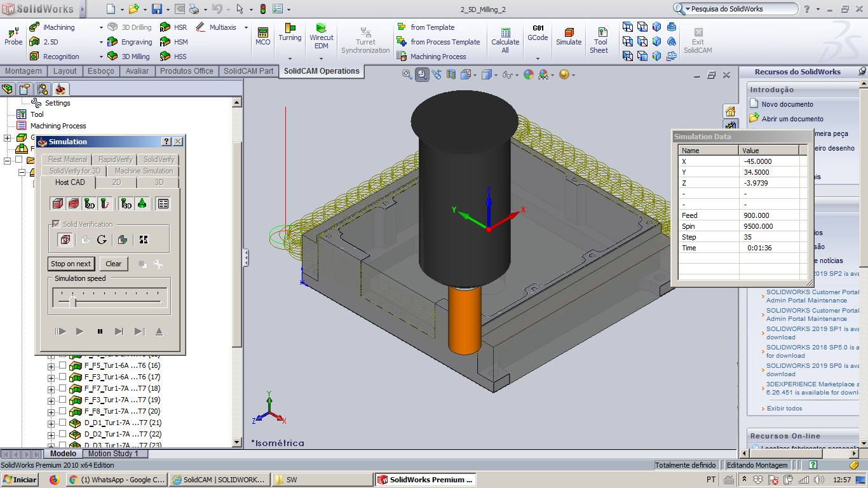Enable the F_F5_Tur1-6A operation checkbox
Viewport: 868px width, 488px height.
[x=62, y=365]
